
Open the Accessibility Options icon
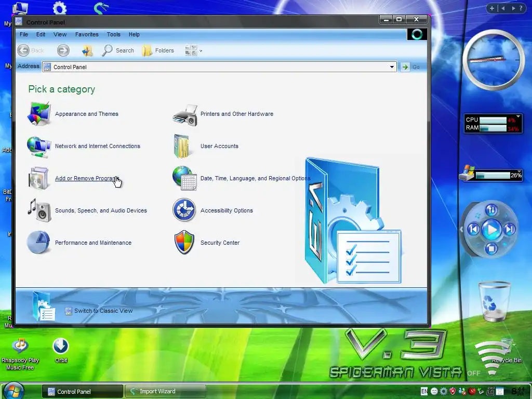pyautogui.click(x=184, y=210)
